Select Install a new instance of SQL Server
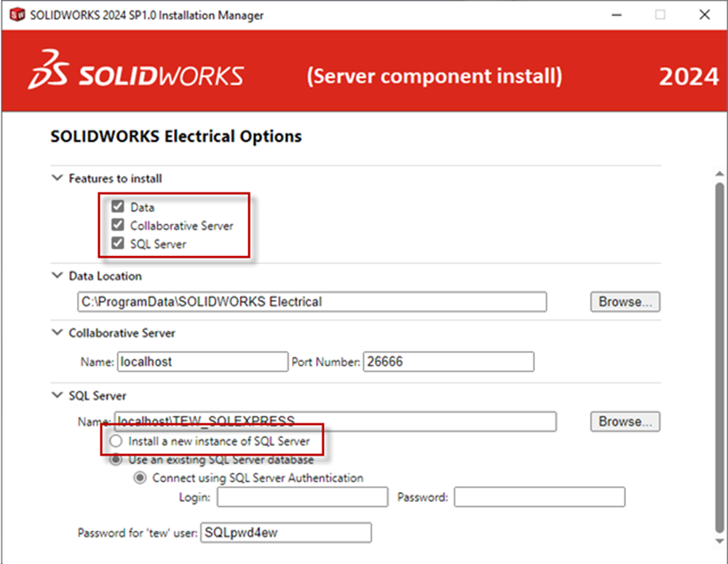This screenshot has width=728, height=564. point(116,441)
